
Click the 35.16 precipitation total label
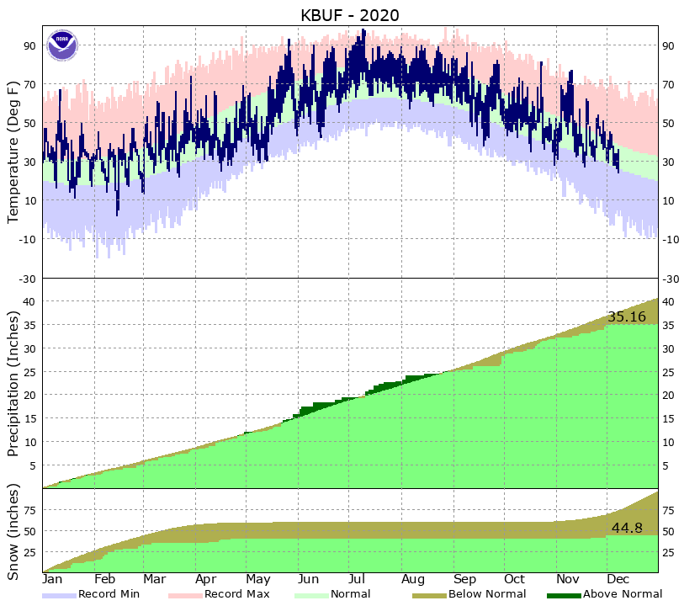(x=625, y=316)
